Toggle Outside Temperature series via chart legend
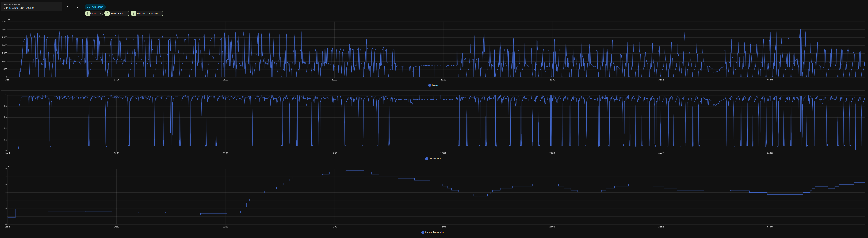 (435, 232)
